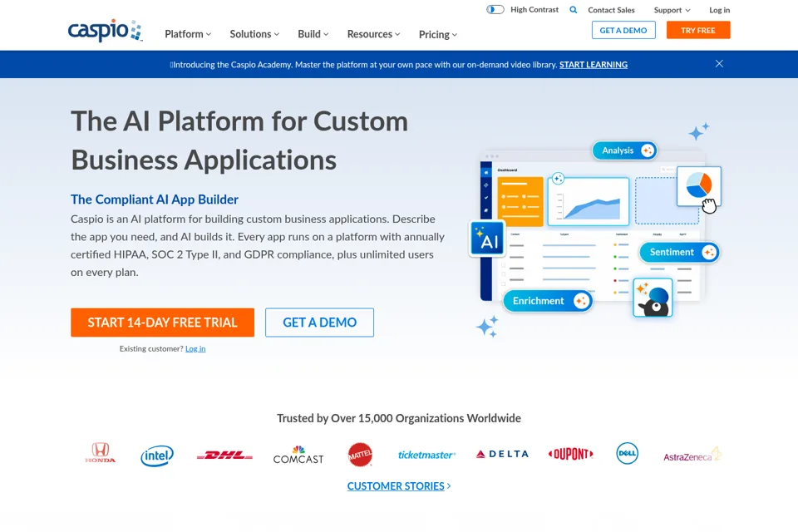Open CUSTOMER STORIES link

(398, 486)
